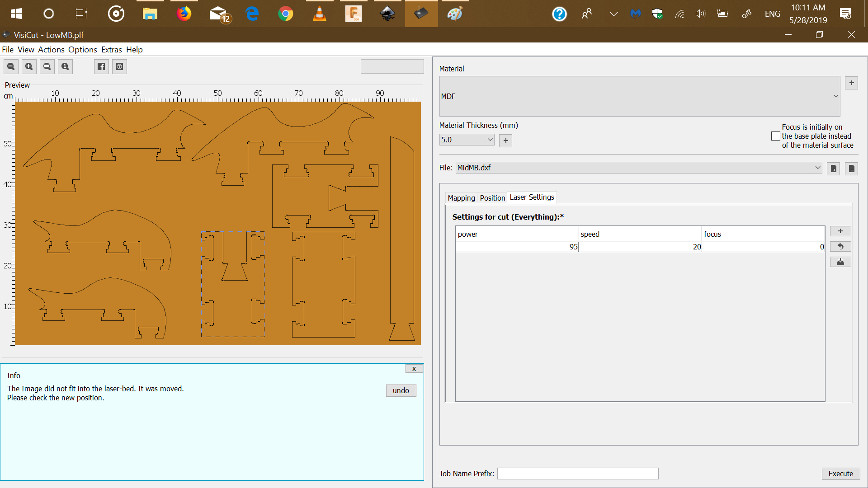
Task: Click the add file icon
Action: coord(833,169)
